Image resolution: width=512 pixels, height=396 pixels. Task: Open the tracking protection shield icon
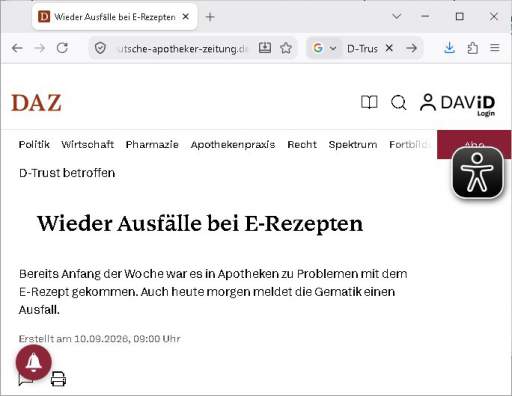[100, 49]
